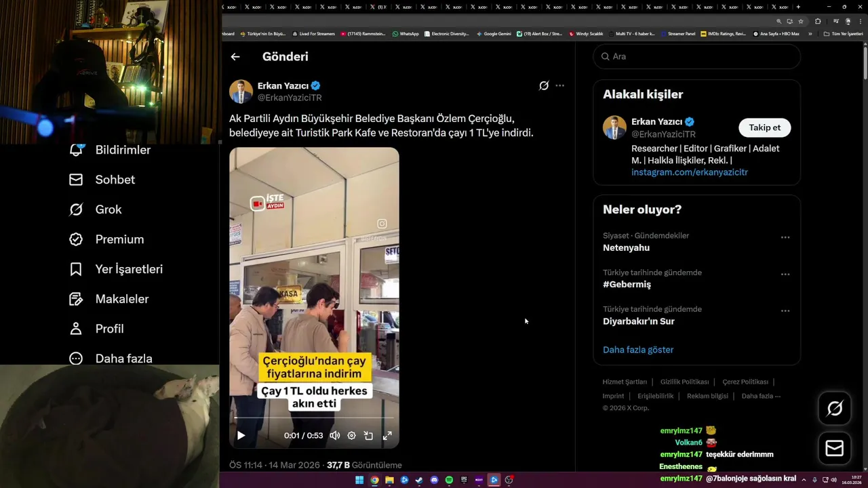Open Spotify from the taskbar
Image resolution: width=868 pixels, height=488 pixels.
[x=449, y=480]
